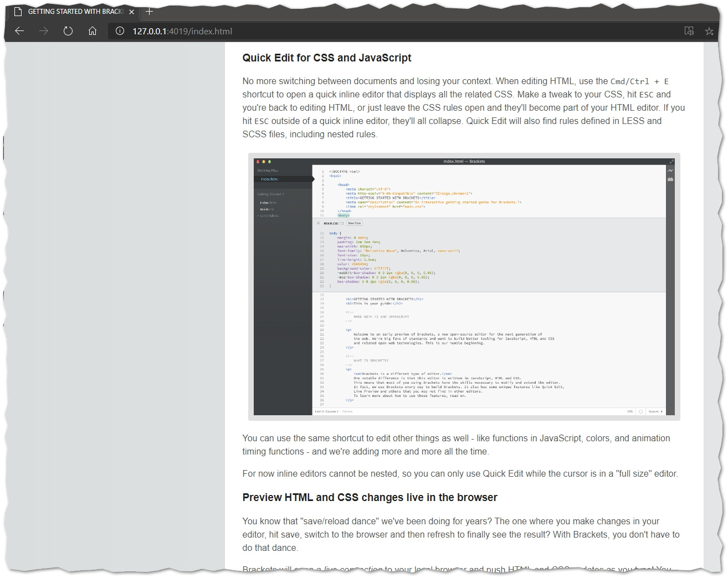728x578 pixels.
Task: Close the GETTING STARTED WITH BRACKETS tab
Action: 131,12
